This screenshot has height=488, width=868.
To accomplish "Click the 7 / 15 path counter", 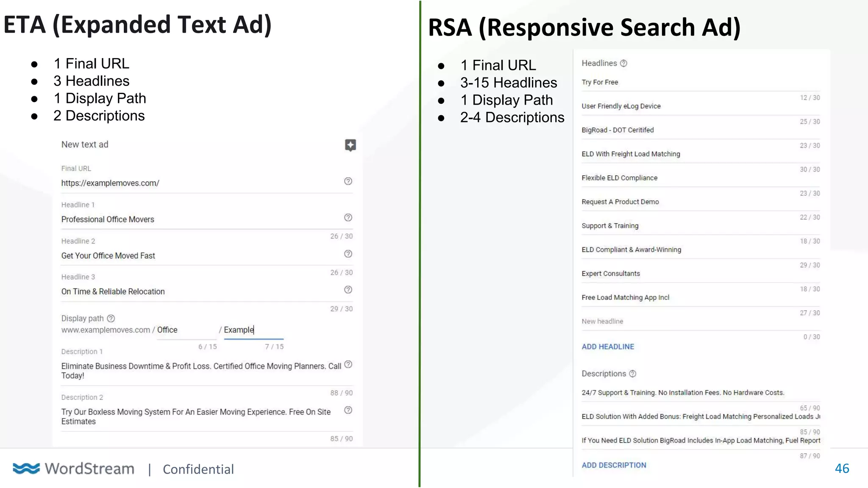I will point(274,347).
